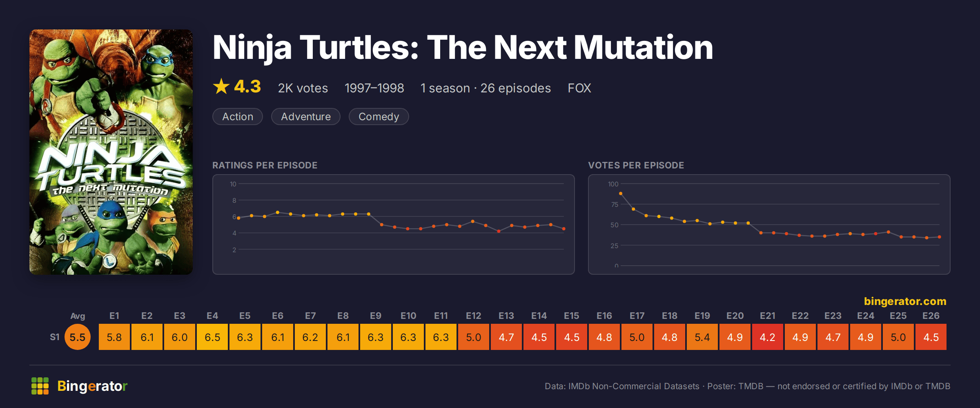980x408 pixels.
Task: Click the first point in ratings chart
Action: point(238,218)
